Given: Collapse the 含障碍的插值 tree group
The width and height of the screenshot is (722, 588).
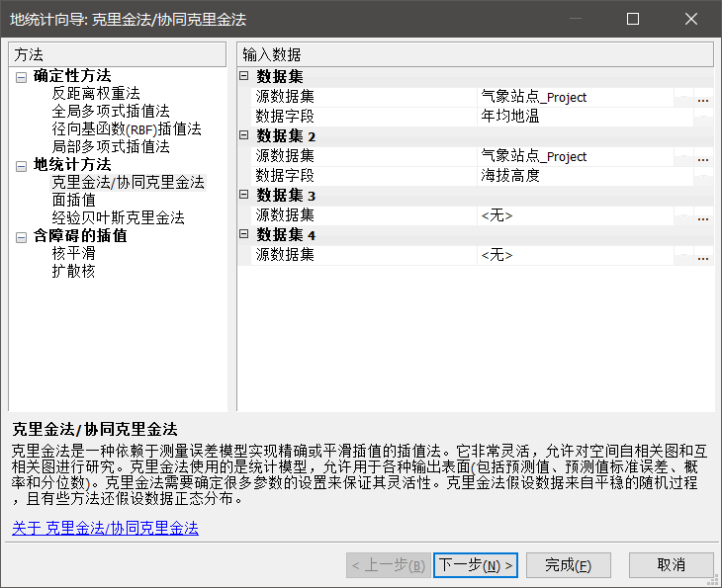Looking at the screenshot, I should pos(21,237).
